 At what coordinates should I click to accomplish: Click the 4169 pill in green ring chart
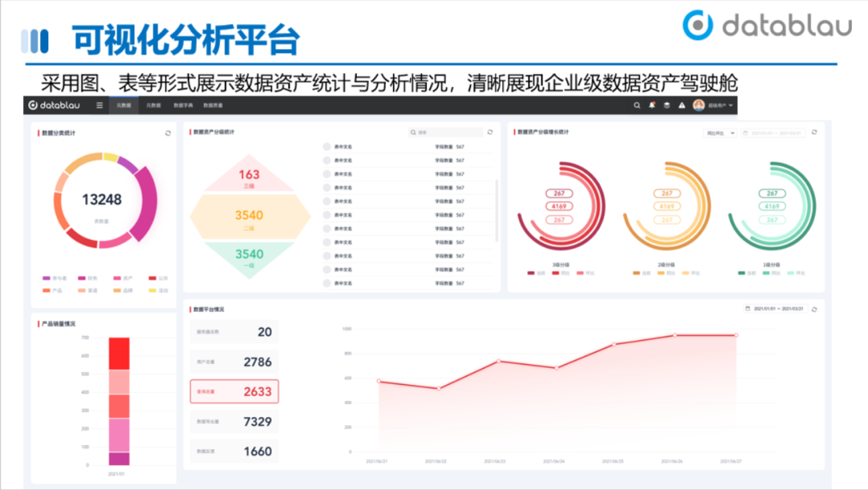pyautogui.click(x=772, y=206)
